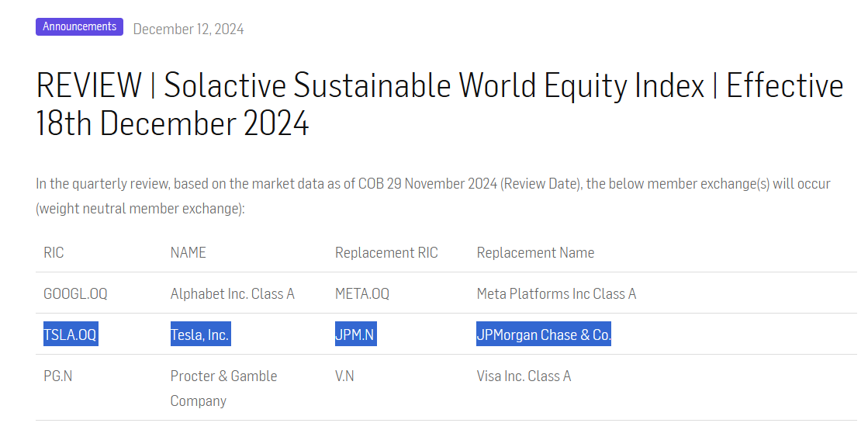Viewport: 868px width, 423px height.
Task: Click the highlighted JPMorgan Chase & Co. cell
Action: pos(544,335)
